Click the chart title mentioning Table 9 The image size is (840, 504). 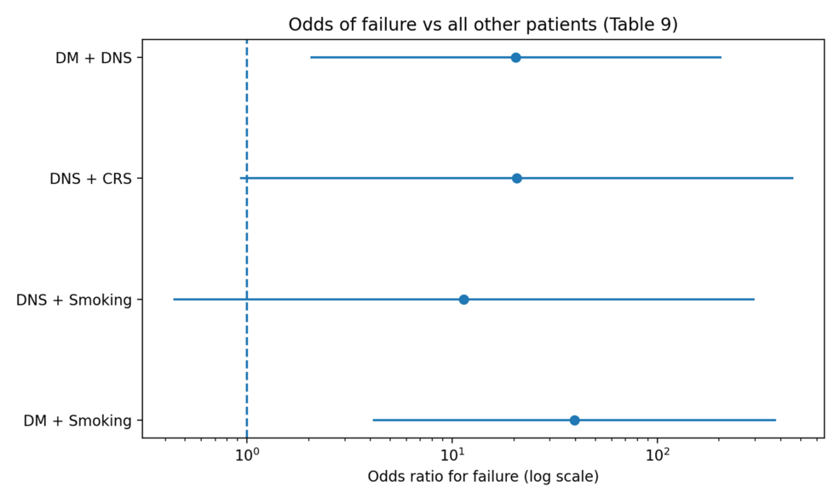(x=482, y=25)
